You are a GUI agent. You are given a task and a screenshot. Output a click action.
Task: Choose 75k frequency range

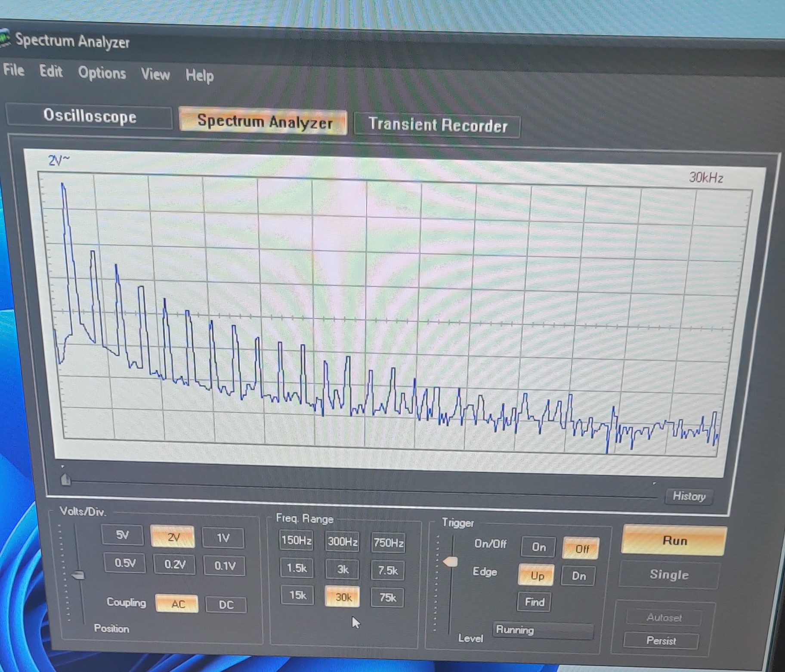tap(388, 598)
